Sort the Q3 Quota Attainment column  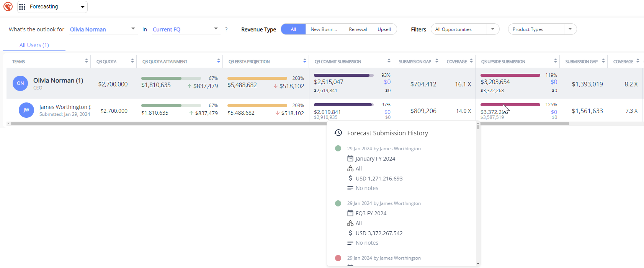[x=218, y=61]
